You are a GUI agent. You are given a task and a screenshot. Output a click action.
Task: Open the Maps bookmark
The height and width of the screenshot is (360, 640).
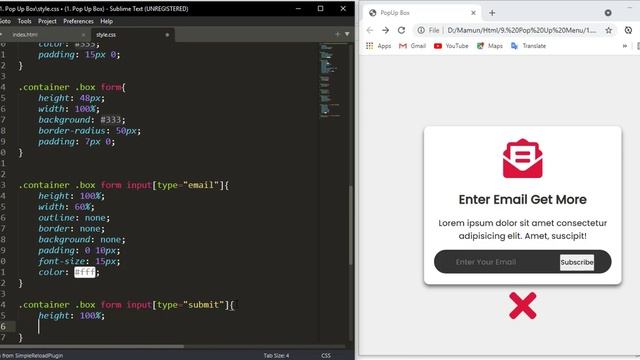(x=489, y=46)
